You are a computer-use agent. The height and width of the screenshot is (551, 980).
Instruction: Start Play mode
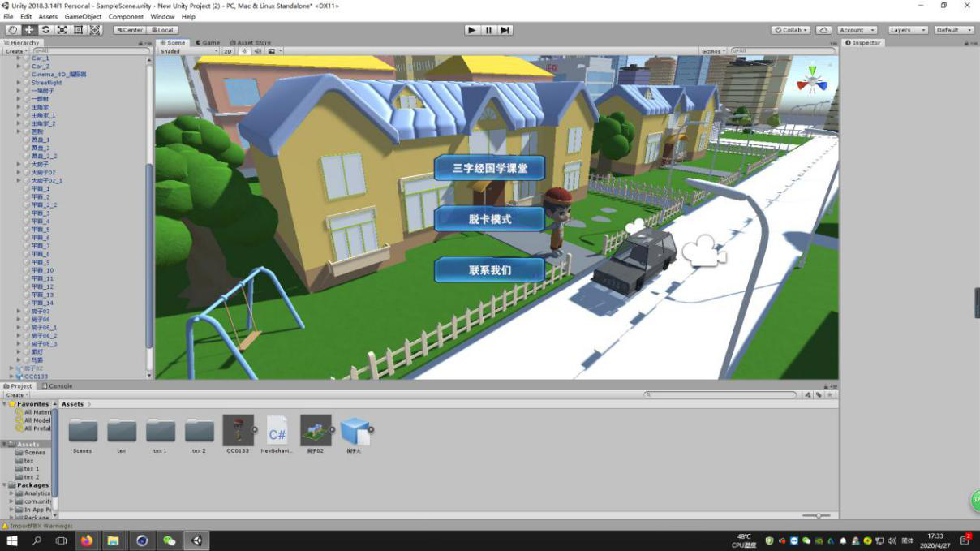[x=472, y=30]
